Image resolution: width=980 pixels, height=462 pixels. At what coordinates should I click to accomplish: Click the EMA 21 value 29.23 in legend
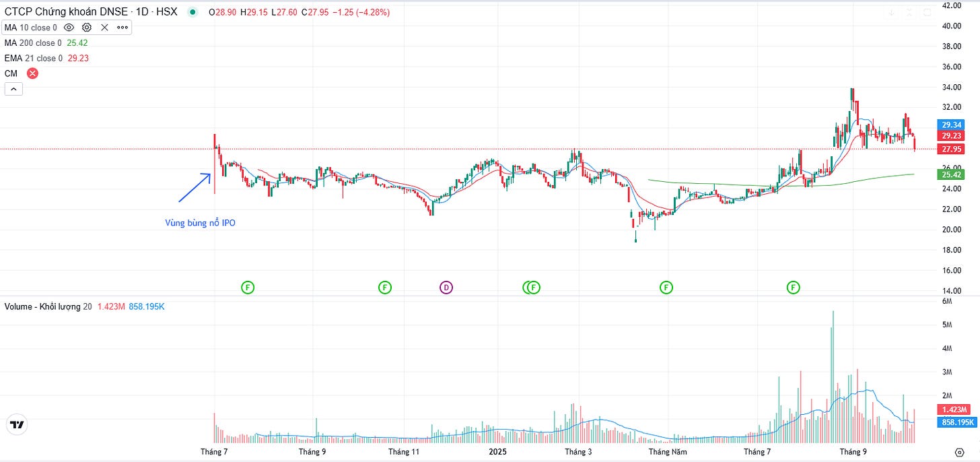[x=78, y=59]
